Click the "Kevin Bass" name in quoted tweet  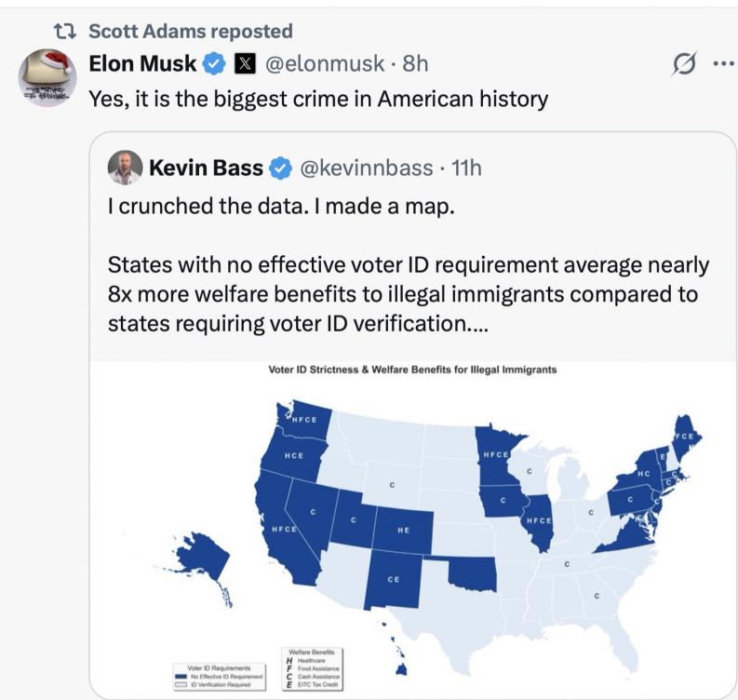pos(206,168)
